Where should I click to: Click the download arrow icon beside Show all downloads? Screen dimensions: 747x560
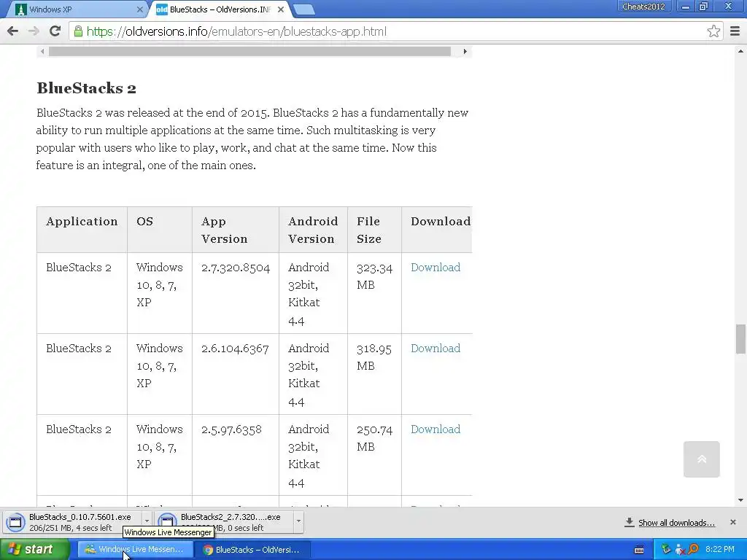(630, 522)
